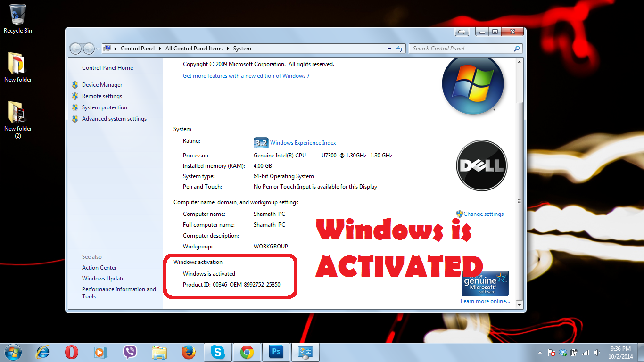Expand the arrow before Control Panel breadcrumb
The width and height of the screenshot is (644, 362).
[x=116, y=49]
